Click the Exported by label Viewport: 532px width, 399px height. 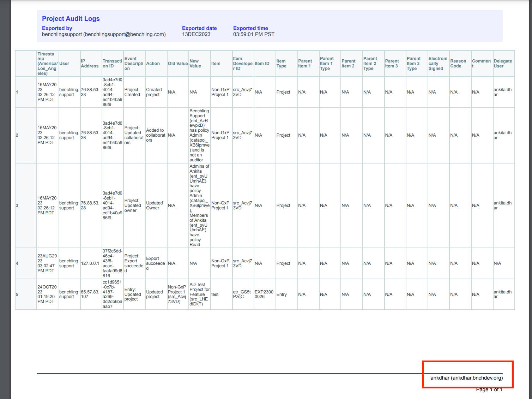57,28
